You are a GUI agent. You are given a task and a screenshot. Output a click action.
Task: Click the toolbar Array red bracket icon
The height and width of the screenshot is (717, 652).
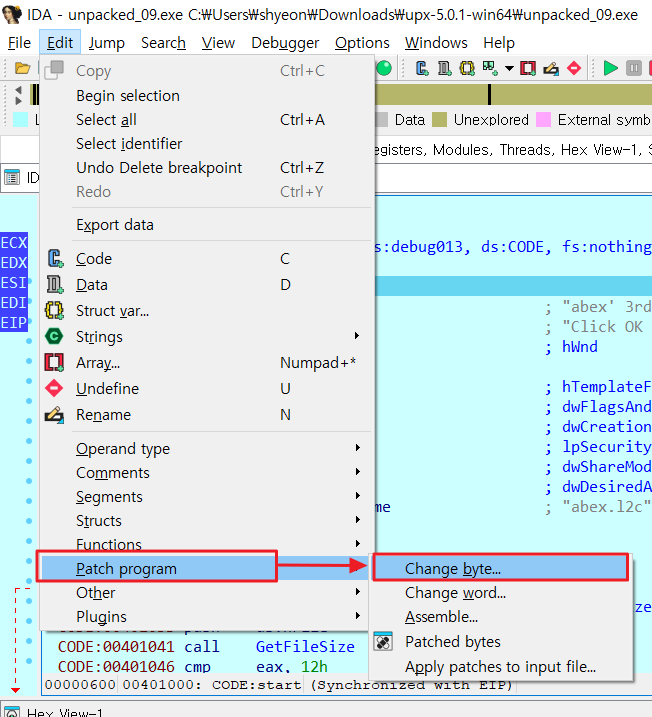528,69
